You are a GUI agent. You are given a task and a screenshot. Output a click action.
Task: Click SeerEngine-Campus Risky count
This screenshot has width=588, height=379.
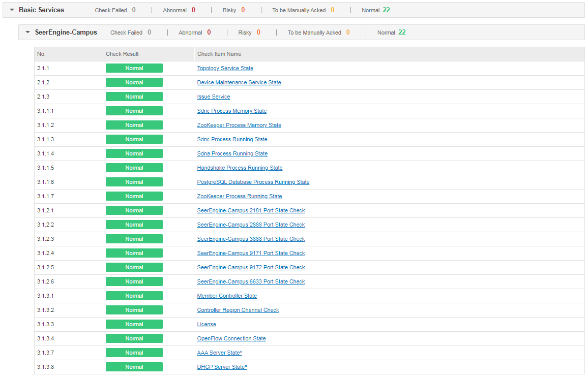pyautogui.click(x=258, y=33)
